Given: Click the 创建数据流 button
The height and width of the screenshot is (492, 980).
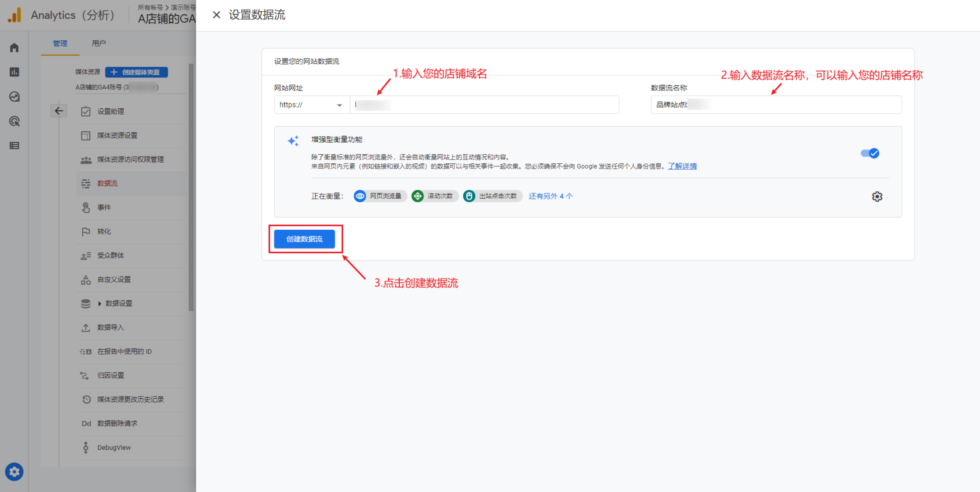Looking at the screenshot, I should click(304, 239).
